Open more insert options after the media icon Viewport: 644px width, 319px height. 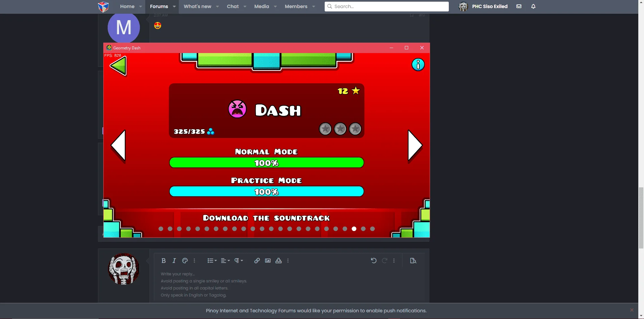[x=288, y=261]
